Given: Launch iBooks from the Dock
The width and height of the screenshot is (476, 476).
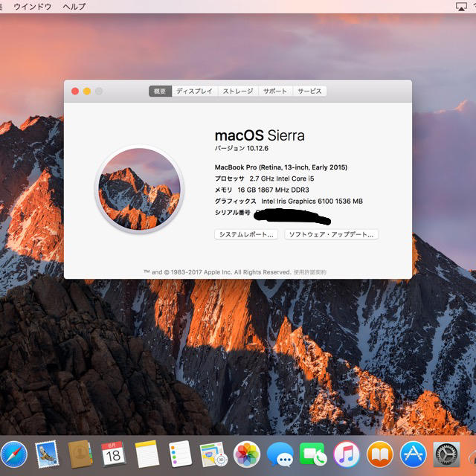Looking at the screenshot, I should pyautogui.click(x=380, y=454).
